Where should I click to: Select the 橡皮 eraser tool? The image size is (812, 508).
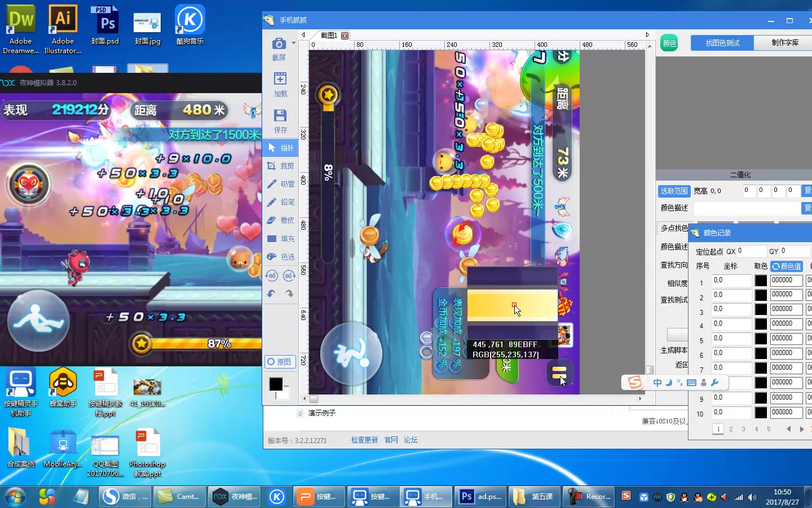[x=280, y=220]
